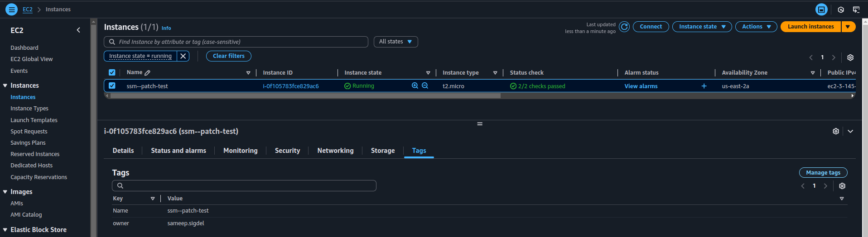Click the edit pencil icon next to Name
Image resolution: width=868 pixels, height=237 pixels.
pos(147,72)
